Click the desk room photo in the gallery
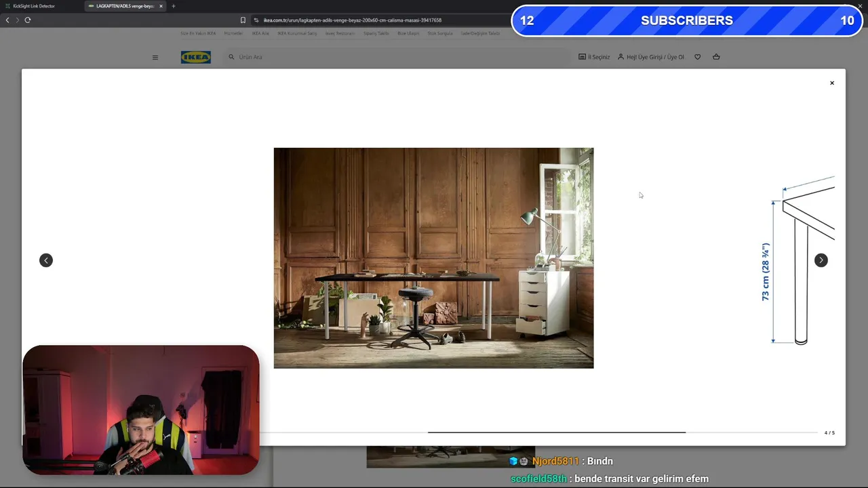 (x=433, y=258)
